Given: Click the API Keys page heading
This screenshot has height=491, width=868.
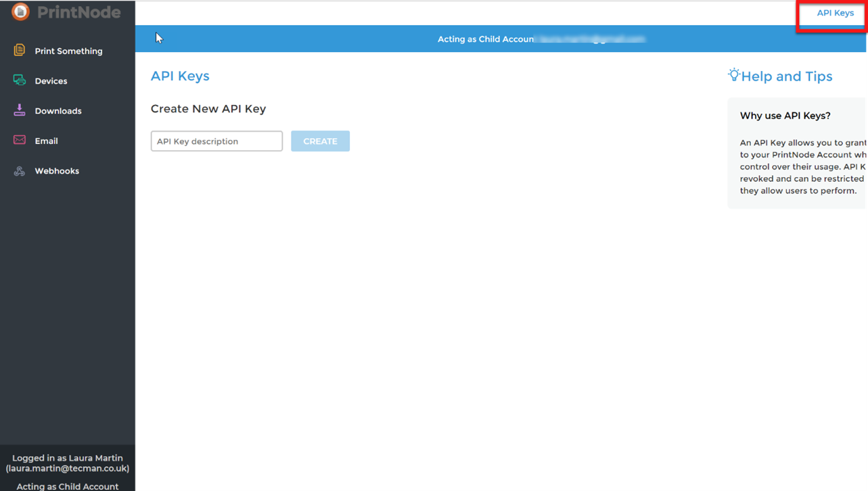Looking at the screenshot, I should (180, 76).
